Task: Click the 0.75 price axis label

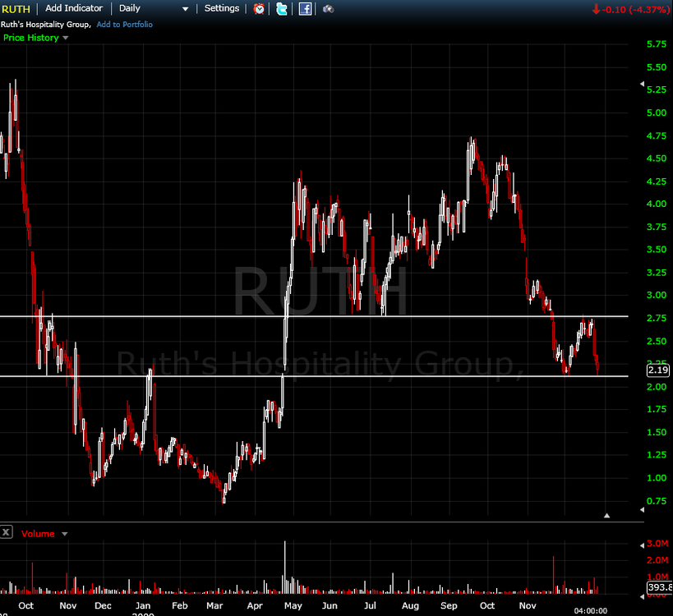Action: [657, 501]
